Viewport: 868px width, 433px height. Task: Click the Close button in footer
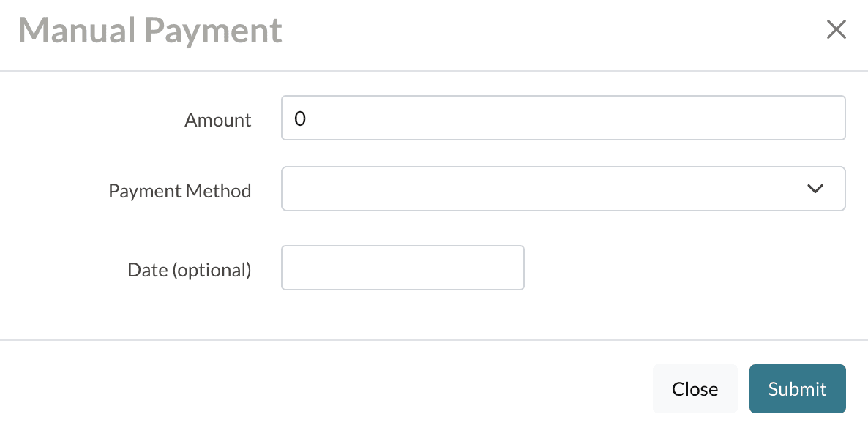[x=695, y=389]
